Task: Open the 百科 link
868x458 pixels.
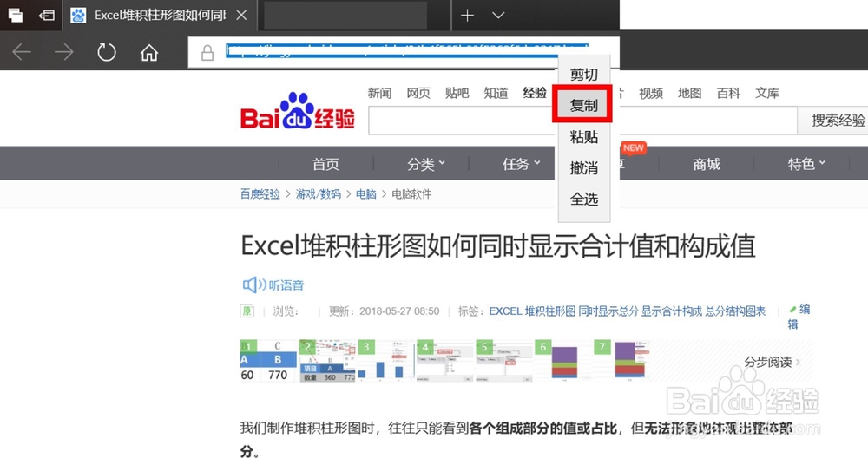Action: 728,93
